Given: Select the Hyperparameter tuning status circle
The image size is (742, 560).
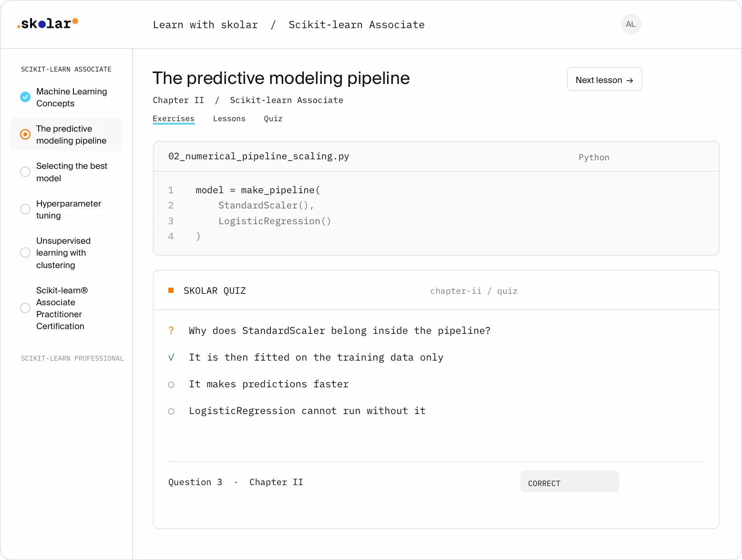Looking at the screenshot, I should click(x=25, y=209).
